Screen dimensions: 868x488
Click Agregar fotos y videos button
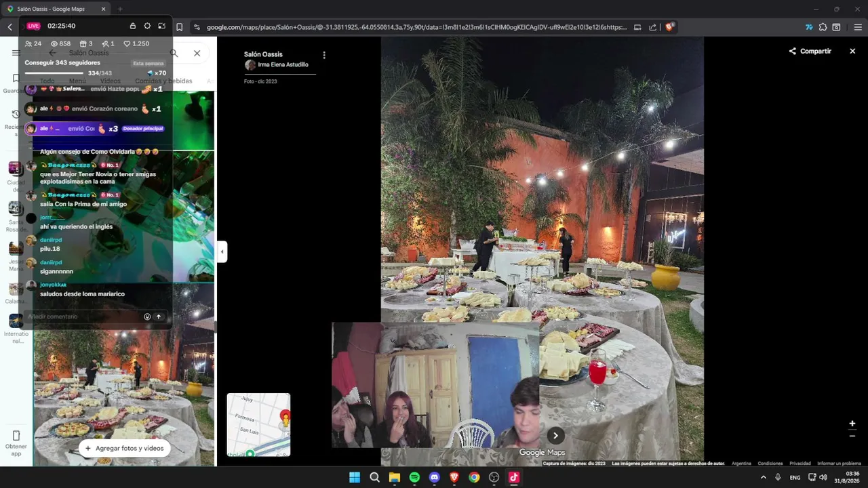click(124, 448)
